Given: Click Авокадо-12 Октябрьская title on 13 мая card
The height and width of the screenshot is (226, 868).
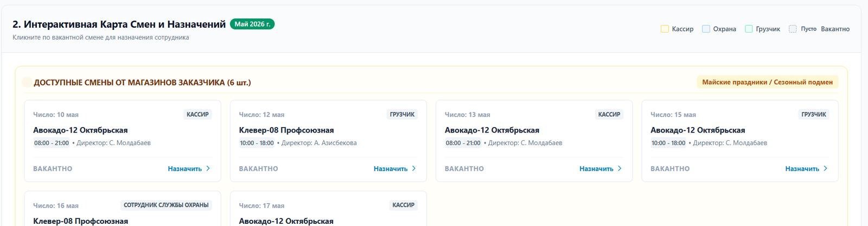Looking at the screenshot, I should coord(492,130).
